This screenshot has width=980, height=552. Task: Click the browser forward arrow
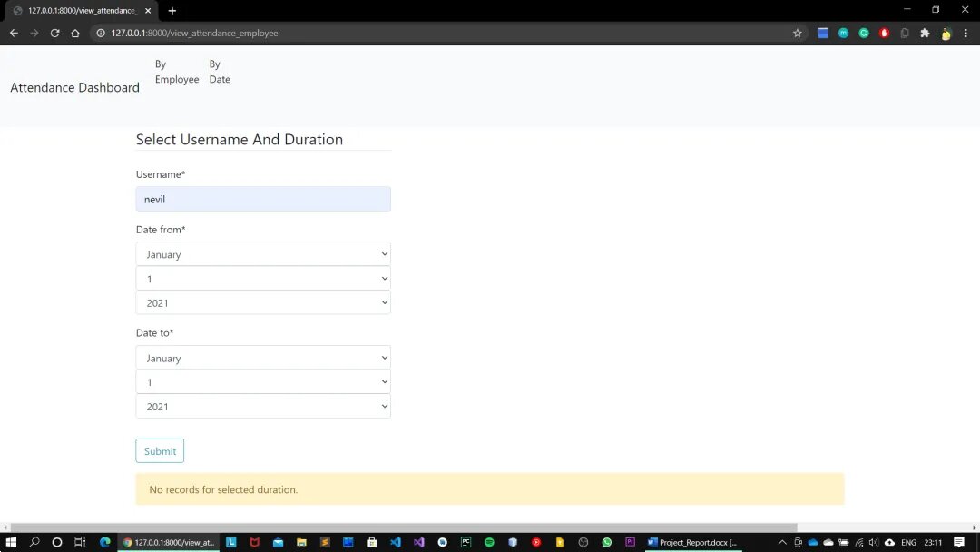(34, 33)
